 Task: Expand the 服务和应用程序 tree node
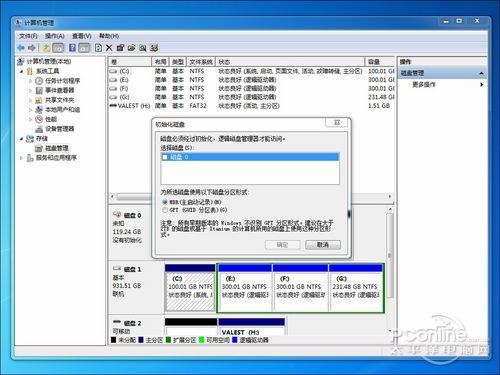point(22,158)
